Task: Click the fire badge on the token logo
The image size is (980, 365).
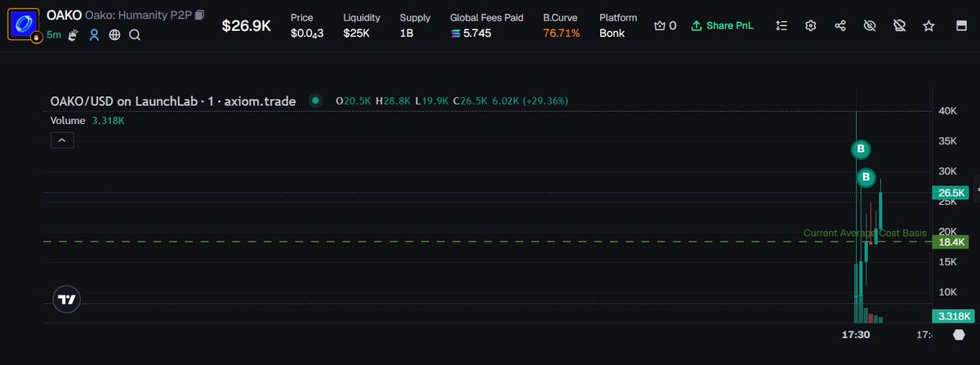Action: click(36, 38)
